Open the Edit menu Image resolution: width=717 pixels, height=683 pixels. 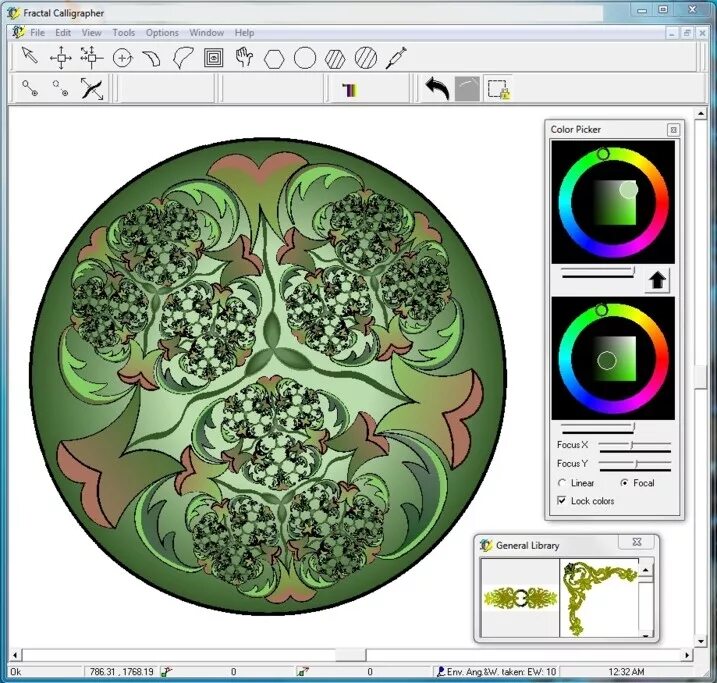[x=63, y=33]
